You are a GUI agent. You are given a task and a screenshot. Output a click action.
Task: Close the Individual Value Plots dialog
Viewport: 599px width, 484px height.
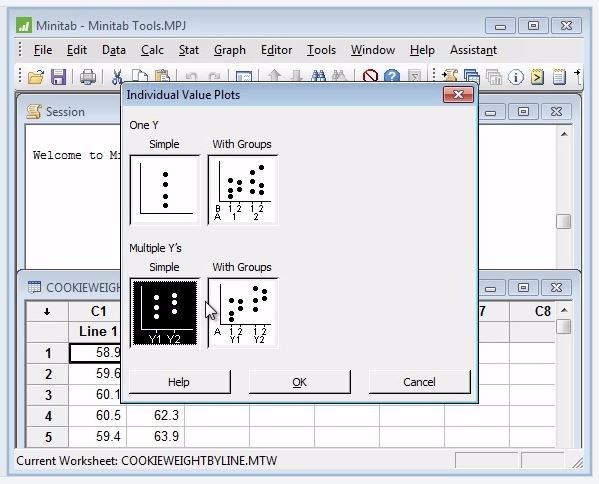[x=458, y=94]
